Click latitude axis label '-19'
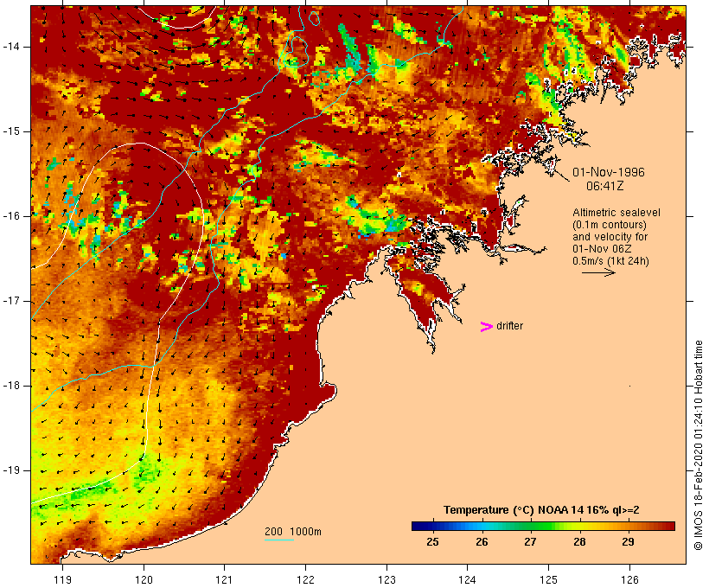This screenshot has width=709, height=588. (11, 470)
